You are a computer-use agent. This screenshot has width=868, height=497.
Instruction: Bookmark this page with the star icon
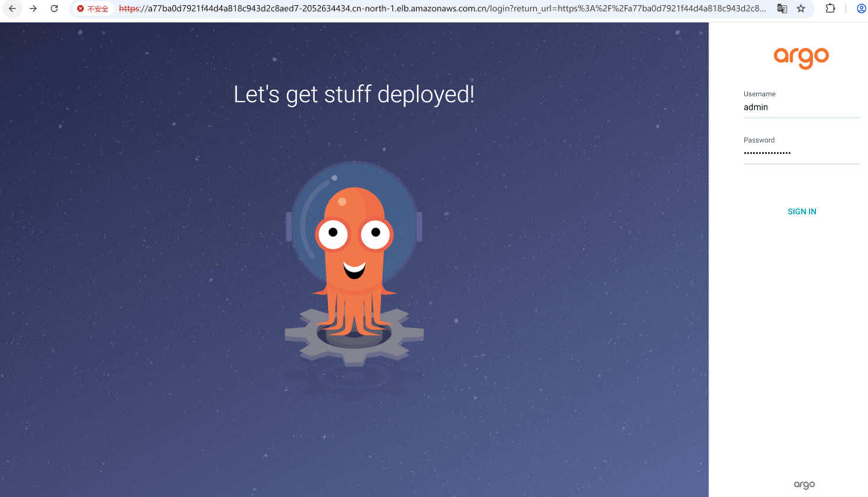point(801,9)
